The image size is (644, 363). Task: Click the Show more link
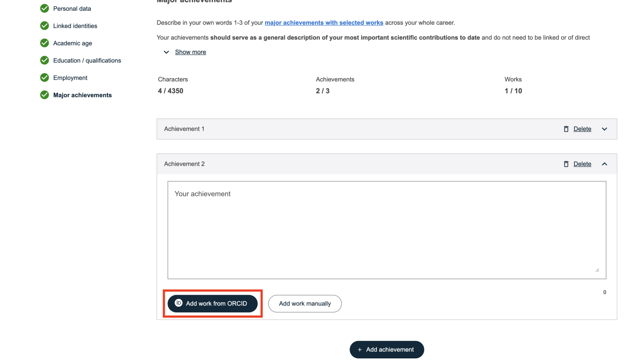(191, 52)
